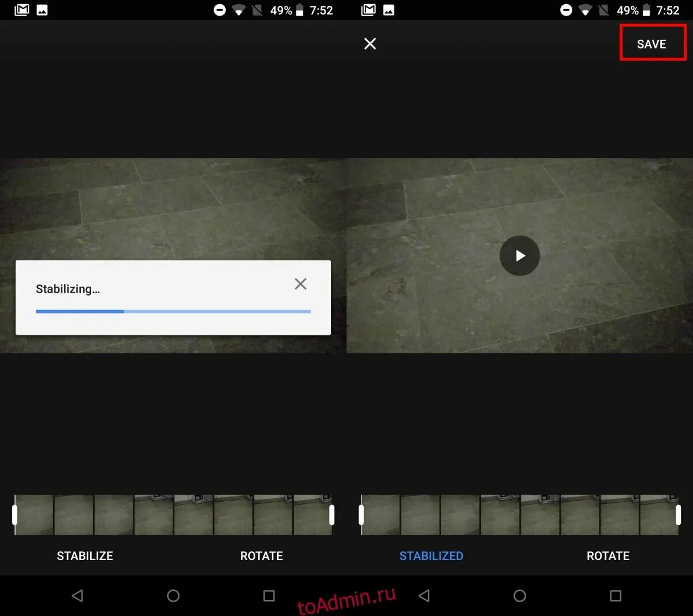
Task: Tap no-SIM signal icon in right status bar
Action: (604, 10)
